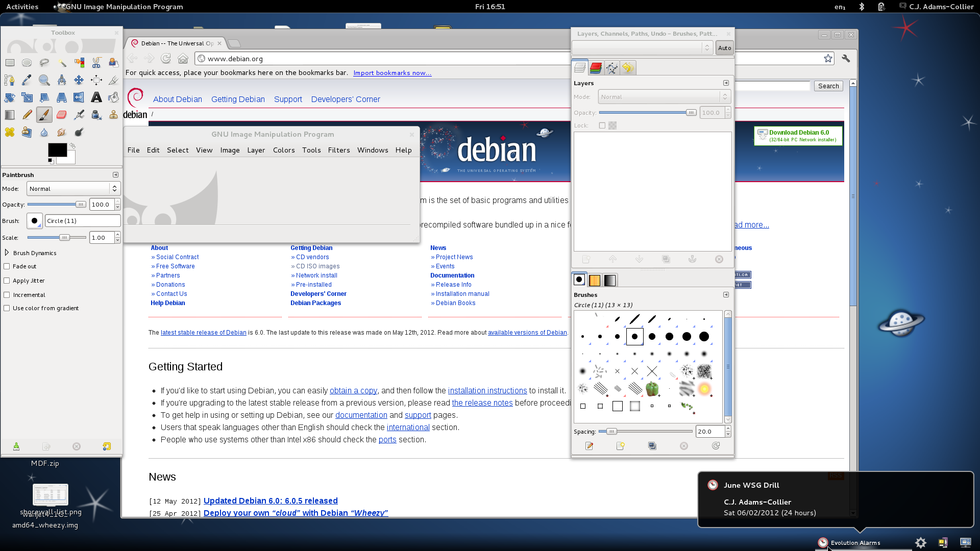Select the Dodge/Burn tool

79,132
